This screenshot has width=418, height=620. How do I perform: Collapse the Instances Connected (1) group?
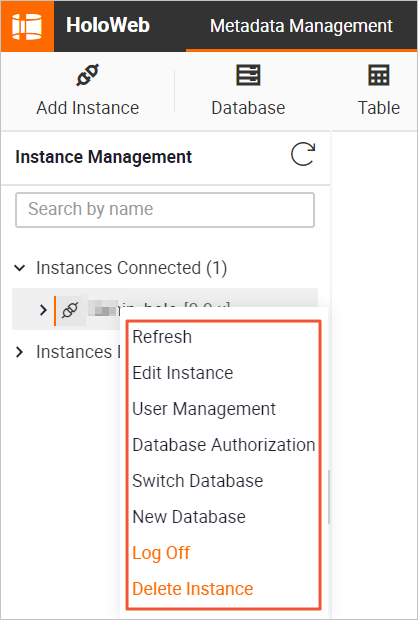pyautogui.click(x=20, y=268)
